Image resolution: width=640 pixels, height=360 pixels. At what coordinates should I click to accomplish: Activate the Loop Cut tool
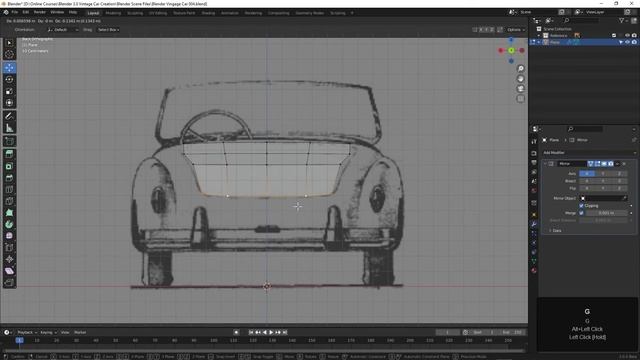tap(9, 189)
